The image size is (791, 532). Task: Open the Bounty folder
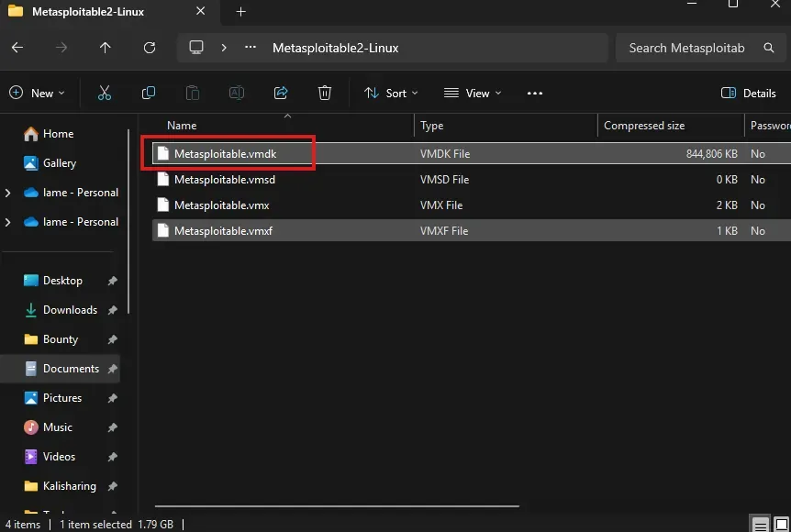coord(51,338)
